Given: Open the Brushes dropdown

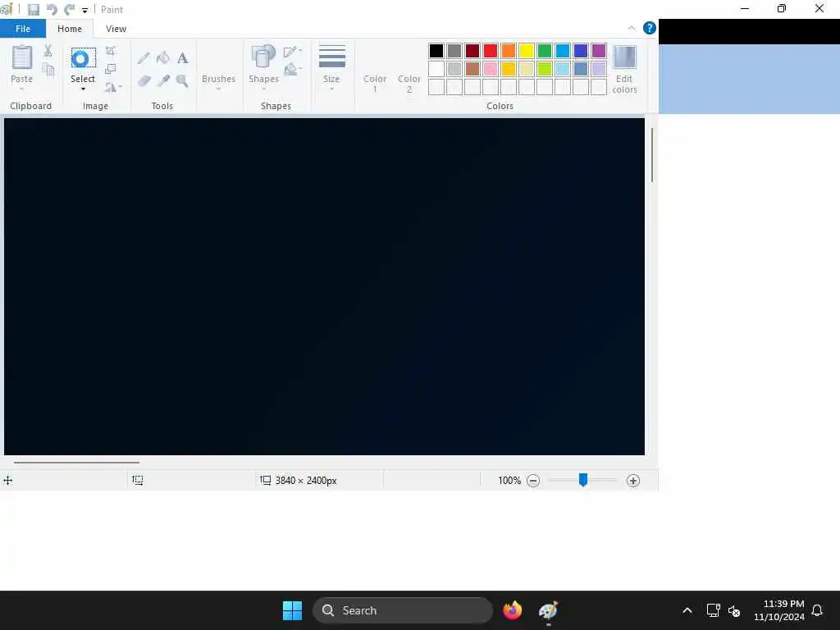Looking at the screenshot, I should point(218,83).
